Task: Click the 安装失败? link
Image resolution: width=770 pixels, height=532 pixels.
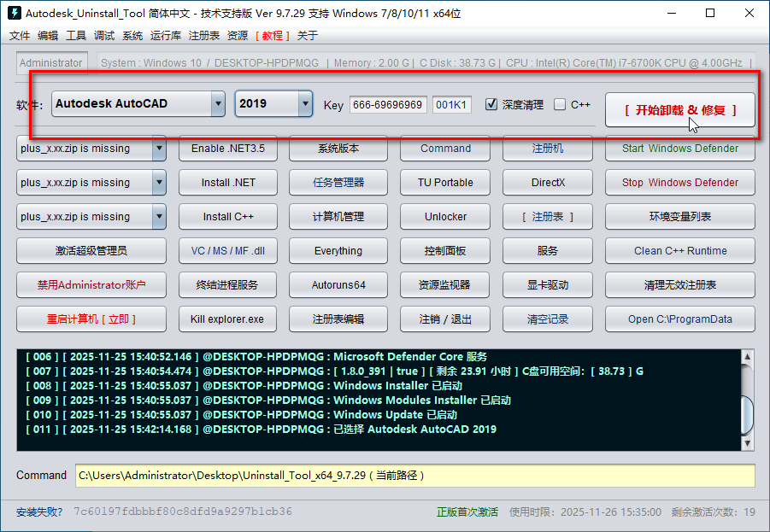Action: pos(39,512)
